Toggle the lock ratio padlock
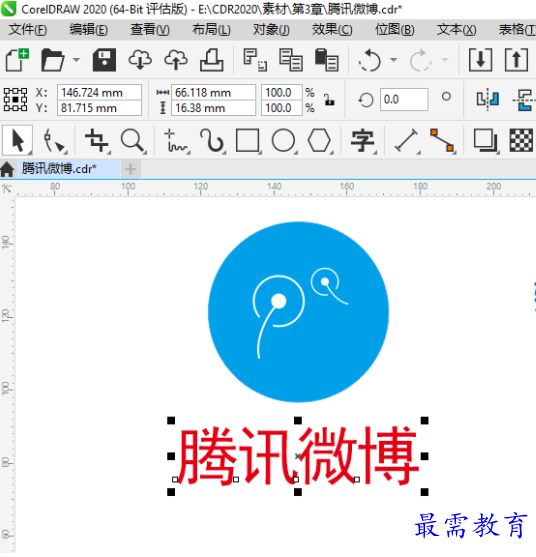 click(329, 100)
